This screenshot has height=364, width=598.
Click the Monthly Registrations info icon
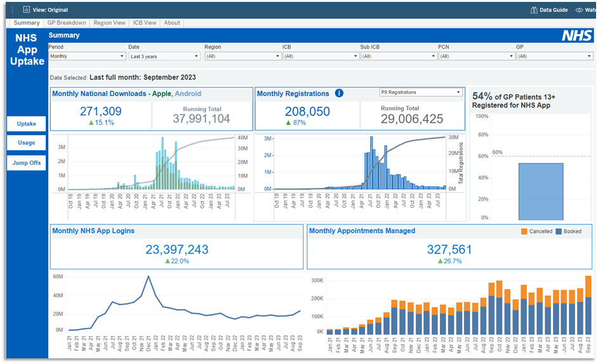click(339, 93)
